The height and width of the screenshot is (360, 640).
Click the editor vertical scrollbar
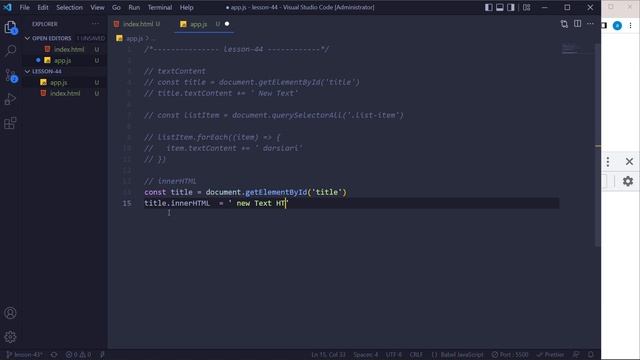click(598, 145)
